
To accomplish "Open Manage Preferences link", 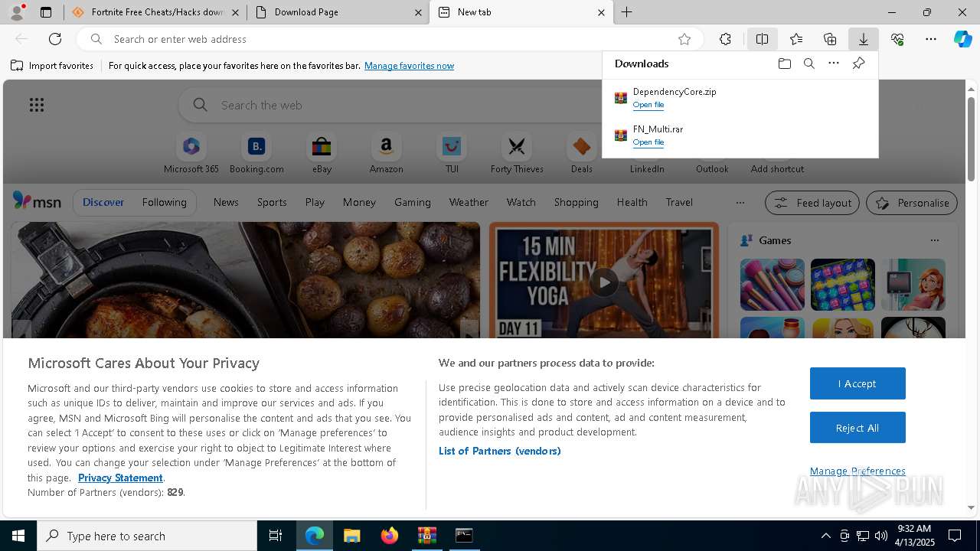I will click(x=857, y=471).
